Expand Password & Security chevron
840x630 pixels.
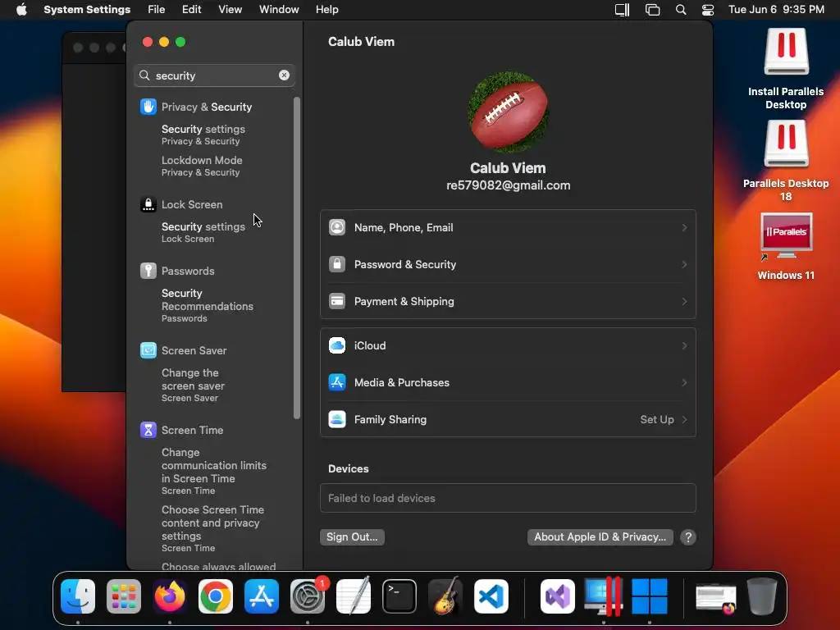(684, 265)
